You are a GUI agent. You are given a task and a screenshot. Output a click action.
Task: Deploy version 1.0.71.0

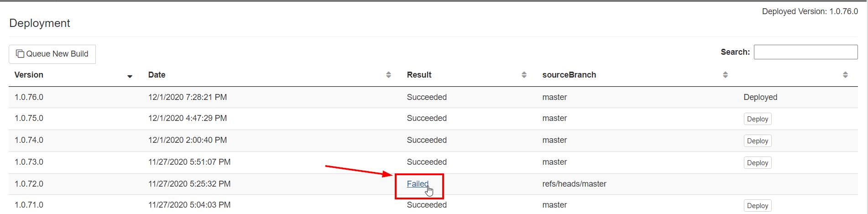click(x=757, y=206)
